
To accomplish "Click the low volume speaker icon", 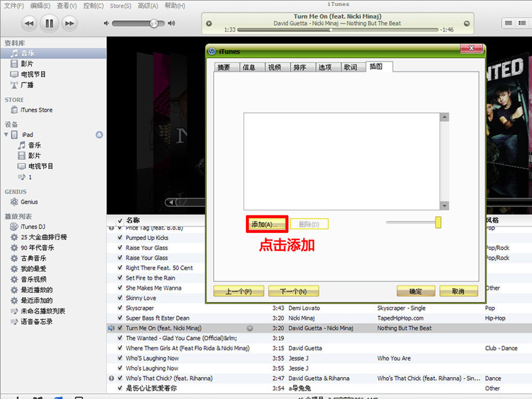I will click(106, 23).
